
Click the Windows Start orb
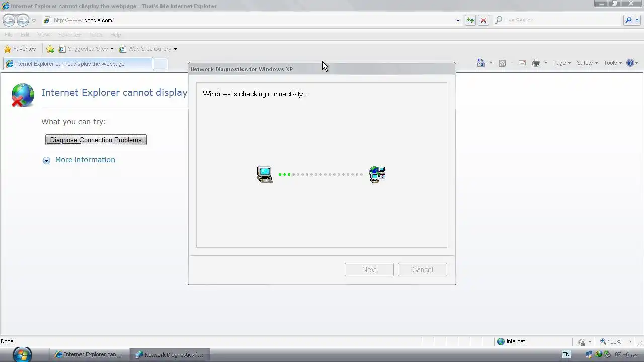tap(22, 354)
